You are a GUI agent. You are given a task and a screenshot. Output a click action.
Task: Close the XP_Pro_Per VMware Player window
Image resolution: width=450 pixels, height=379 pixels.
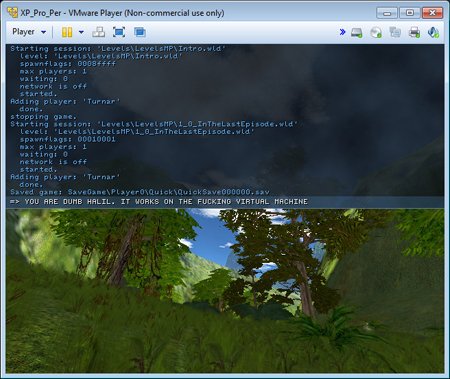point(432,13)
